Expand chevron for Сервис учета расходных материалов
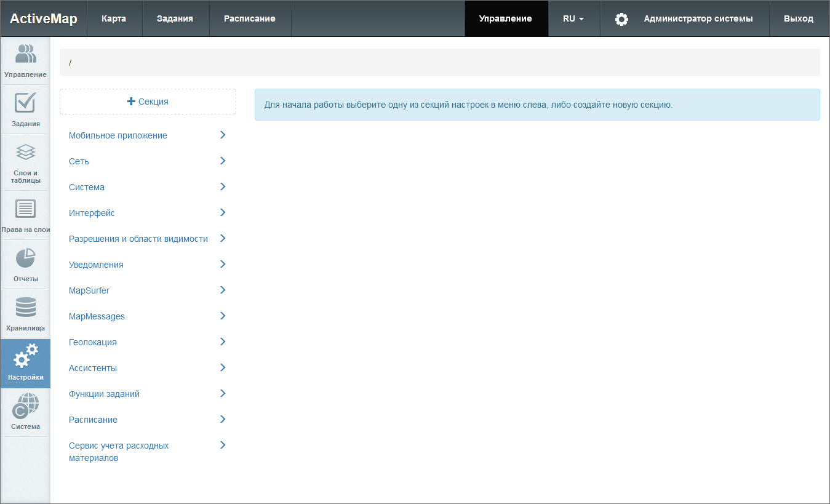Screen dimensions: 830x504 (223, 445)
